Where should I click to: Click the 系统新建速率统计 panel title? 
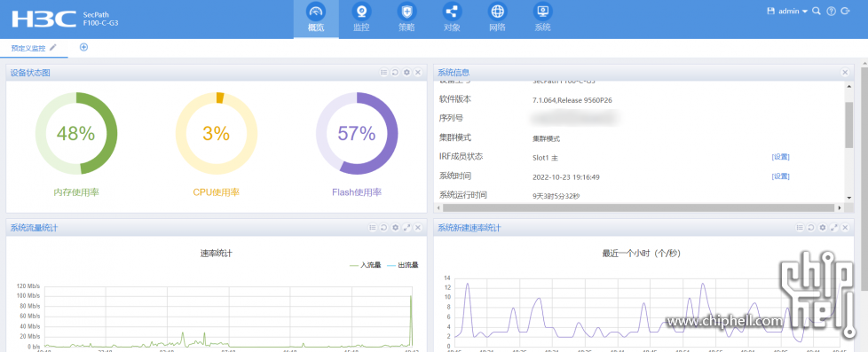[470, 228]
